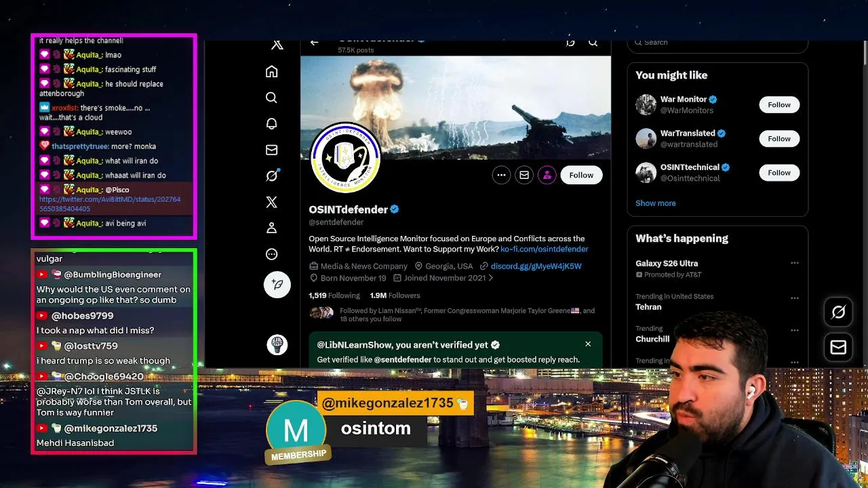
Task: Open Explore search icon in X sidebar
Action: pyautogui.click(x=271, y=98)
